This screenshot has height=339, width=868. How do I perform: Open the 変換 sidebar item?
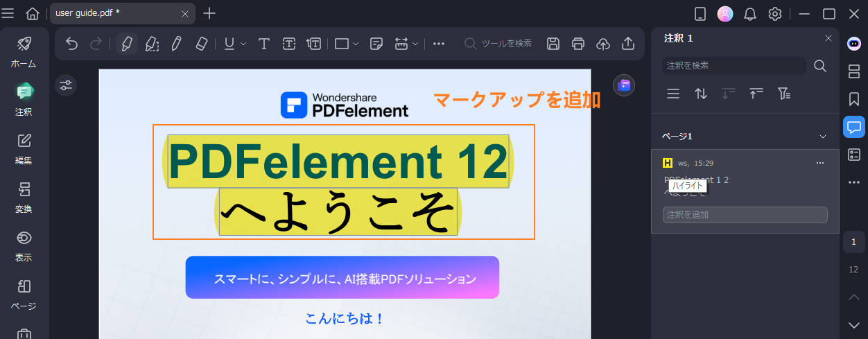(24, 197)
